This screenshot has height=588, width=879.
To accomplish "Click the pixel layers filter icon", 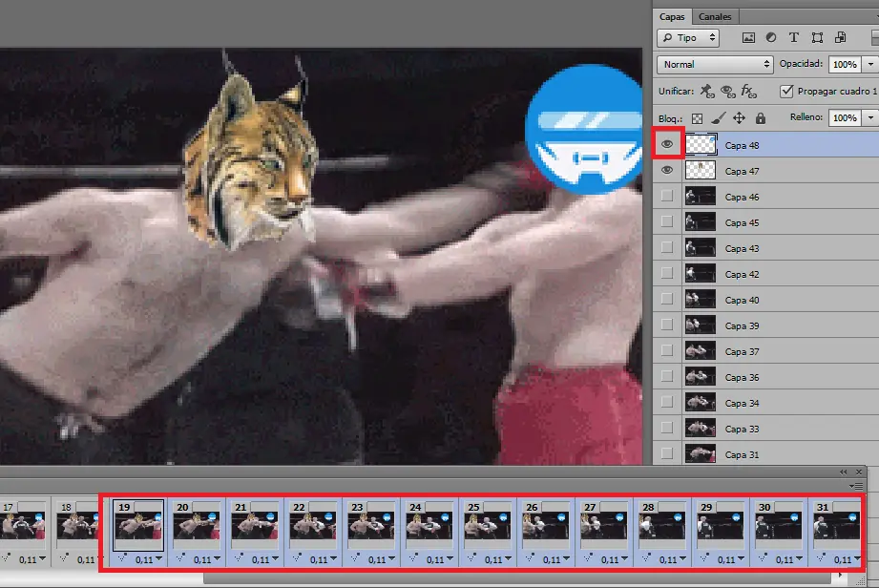I will [749, 37].
